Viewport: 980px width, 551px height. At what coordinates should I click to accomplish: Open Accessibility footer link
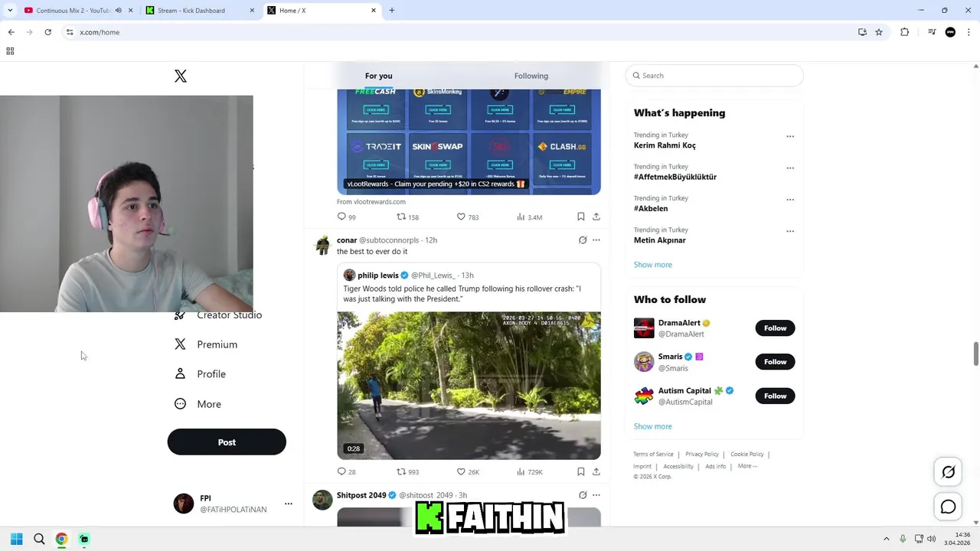tap(678, 466)
